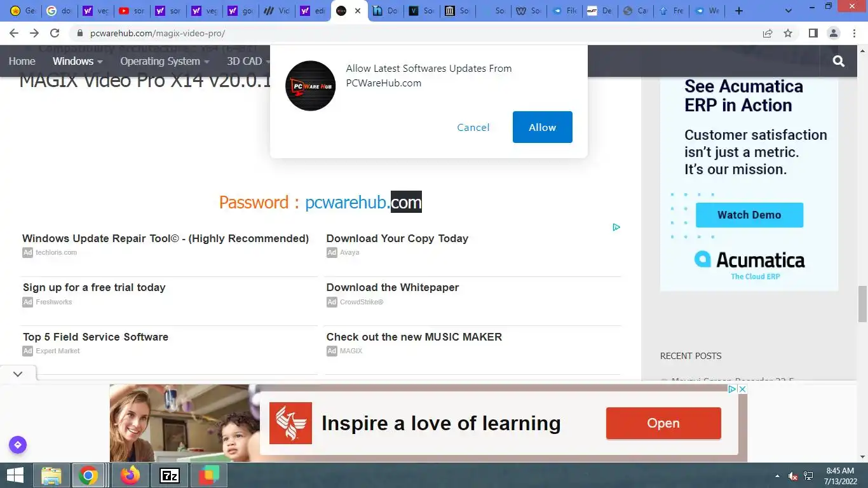This screenshot has width=868, height=488.
Task: Click PC Ware Hub logo in popup
Action: 311,86
